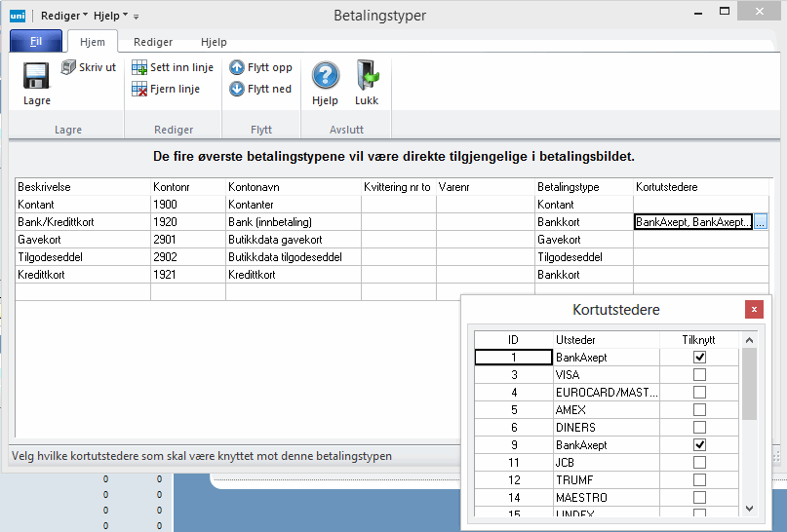Select the Kredittkort row description cell
Viewport: 787px width, 532px height.
[83, 275]
